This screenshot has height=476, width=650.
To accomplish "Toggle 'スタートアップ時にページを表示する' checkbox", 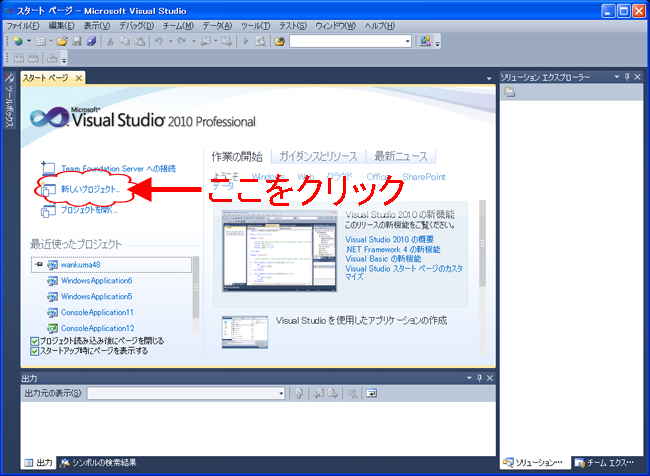I will [x=34, y=351].
